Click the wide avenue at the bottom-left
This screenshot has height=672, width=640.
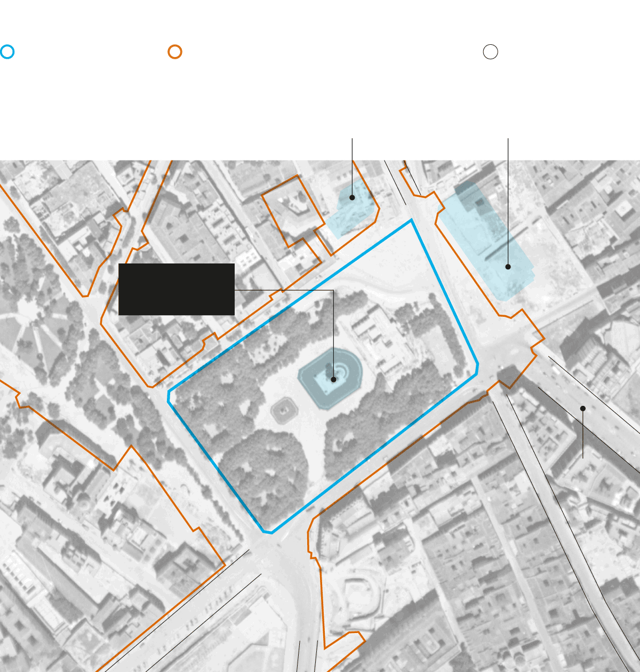[176, 624]
